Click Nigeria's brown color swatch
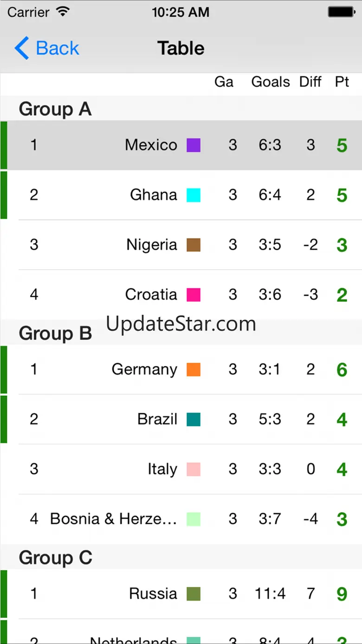Image resolution: width=362 pixels, height=644 pixels. (x=194, y=245)
